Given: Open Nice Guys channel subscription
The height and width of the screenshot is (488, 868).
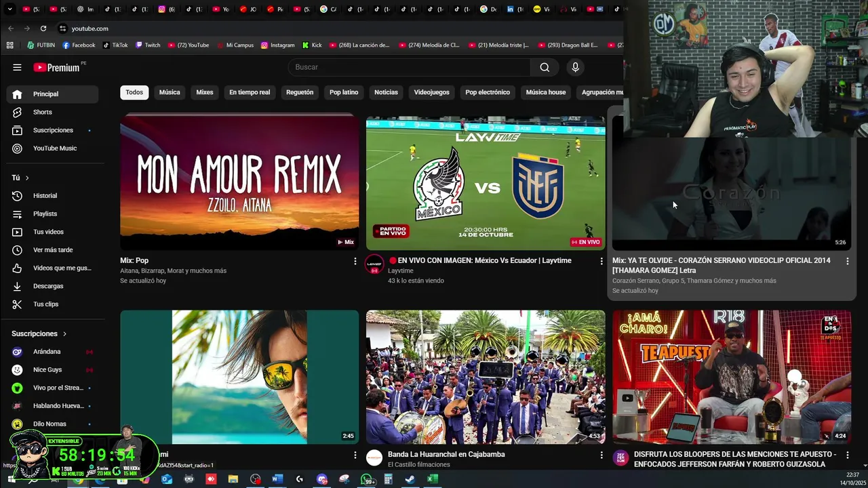Looking at the screenshot, I should [53, 370].
